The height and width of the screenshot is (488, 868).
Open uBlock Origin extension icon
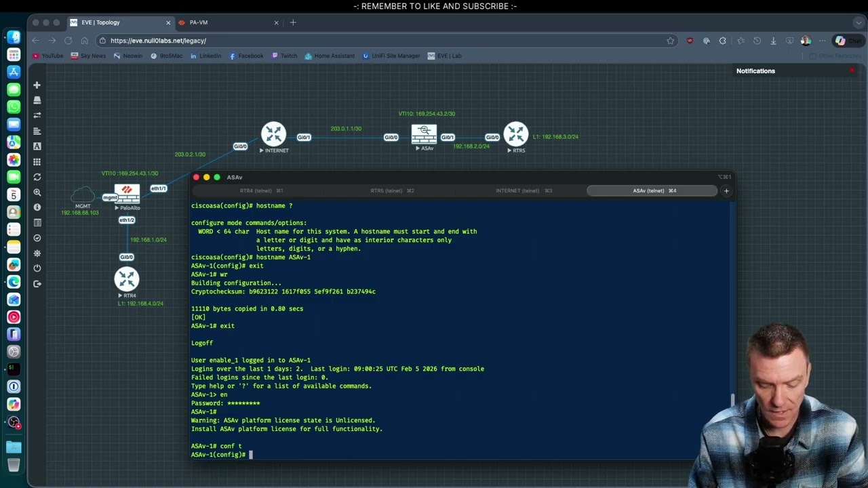[690, 41]
